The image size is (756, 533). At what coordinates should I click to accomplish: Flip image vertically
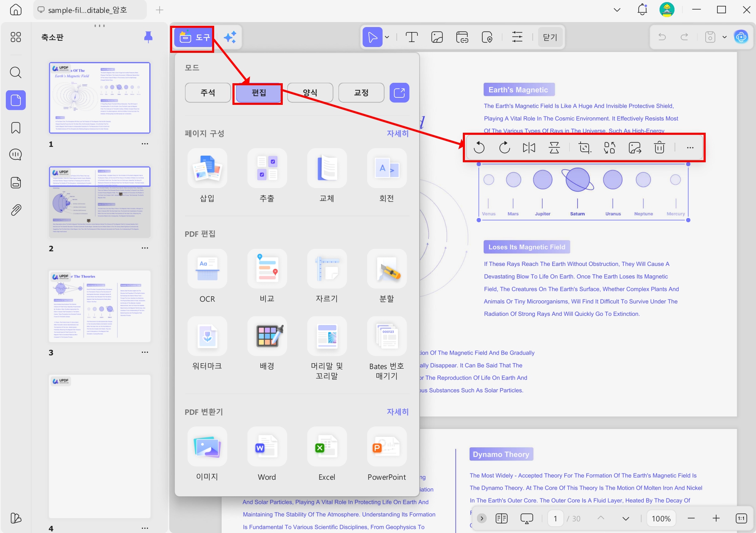(x=554, y=147)
